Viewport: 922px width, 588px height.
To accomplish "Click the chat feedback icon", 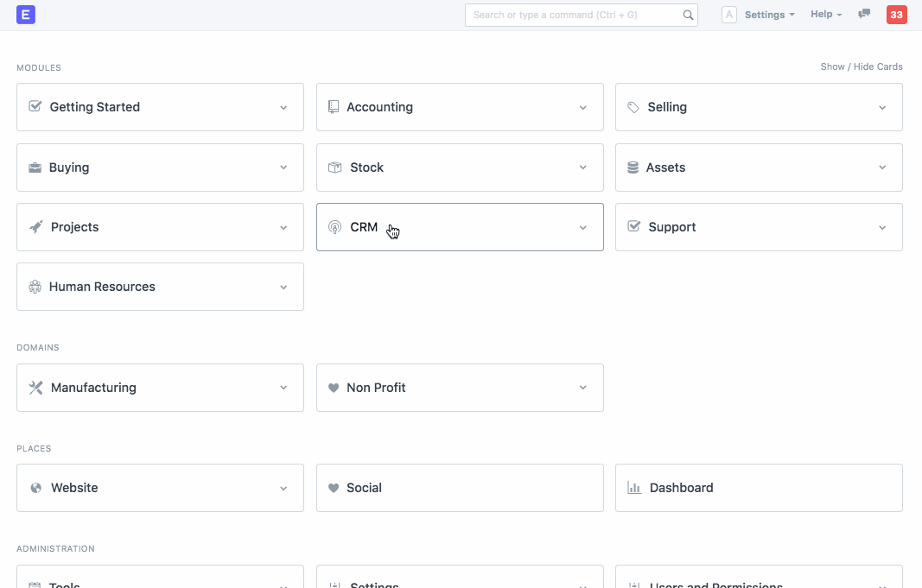I will tap(863, 14).
